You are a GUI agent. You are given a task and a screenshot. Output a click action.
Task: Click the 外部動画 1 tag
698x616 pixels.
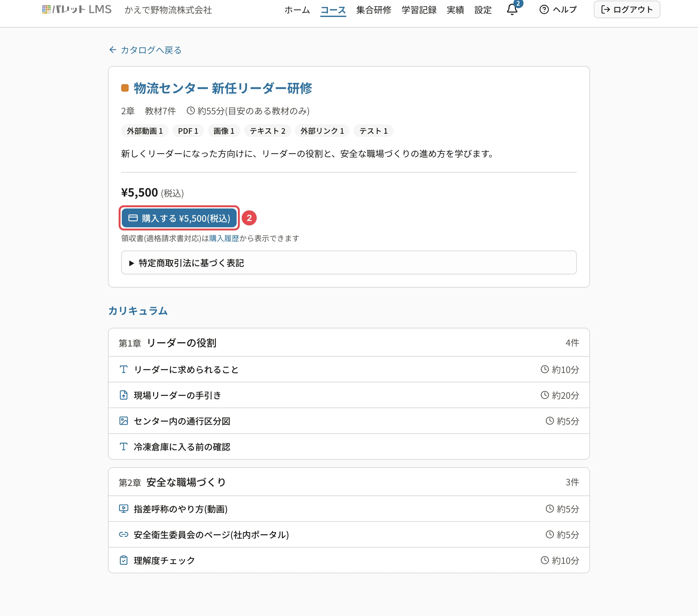145,131
